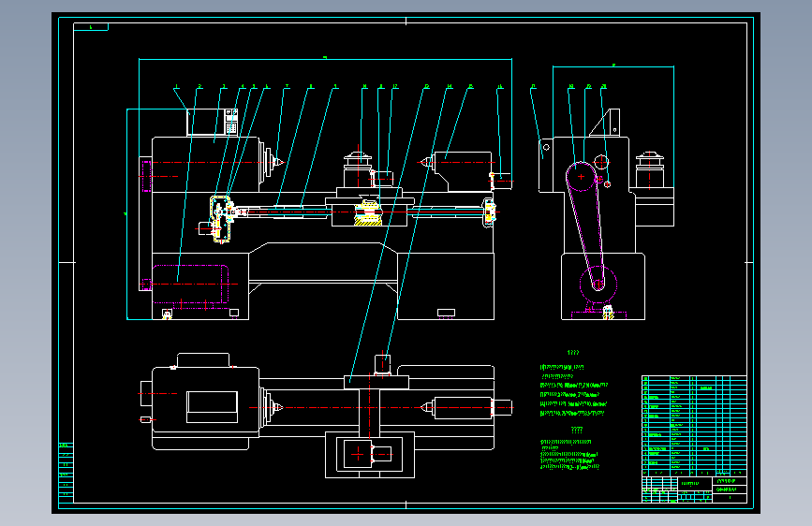Select the overall length dimension above the front view
Screen dimensions: 812x526
click(325, 59)
